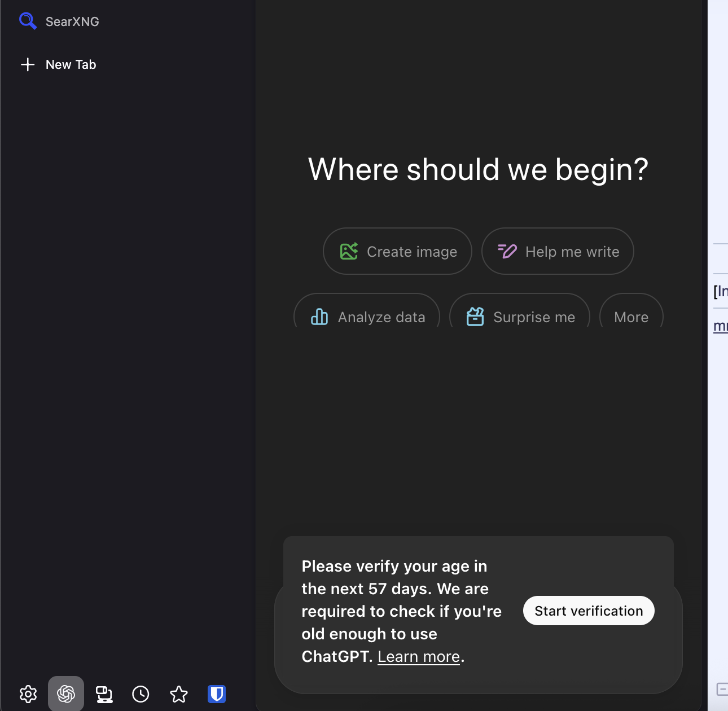Click the Analyze data chart icon
Viewport: 728px width, 711px height.
319,317
